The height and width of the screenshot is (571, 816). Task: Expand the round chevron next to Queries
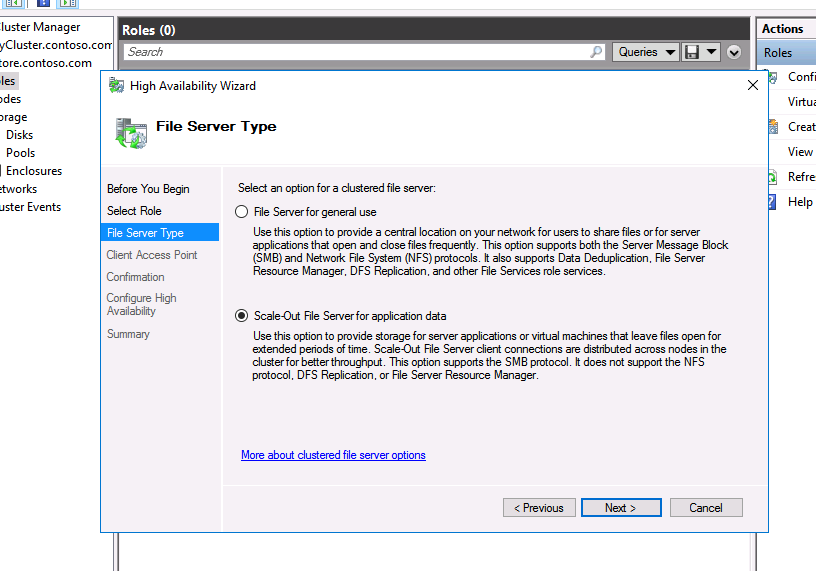coord(734,52)
